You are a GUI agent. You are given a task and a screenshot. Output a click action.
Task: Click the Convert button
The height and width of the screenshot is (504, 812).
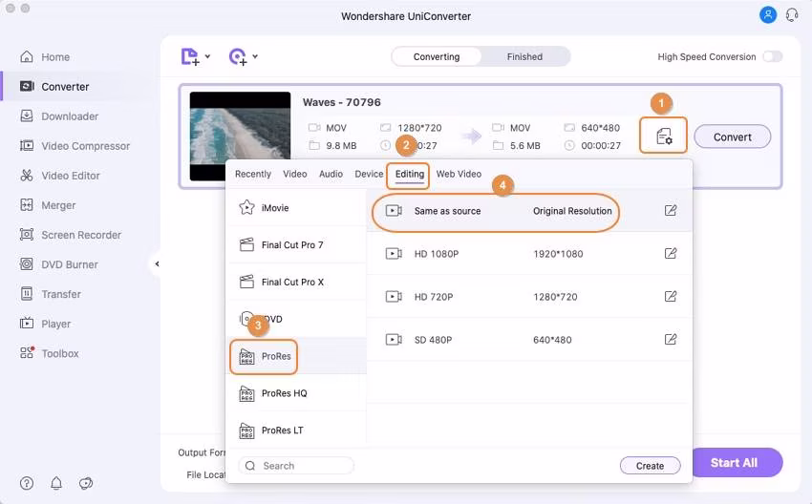(733, 137)
